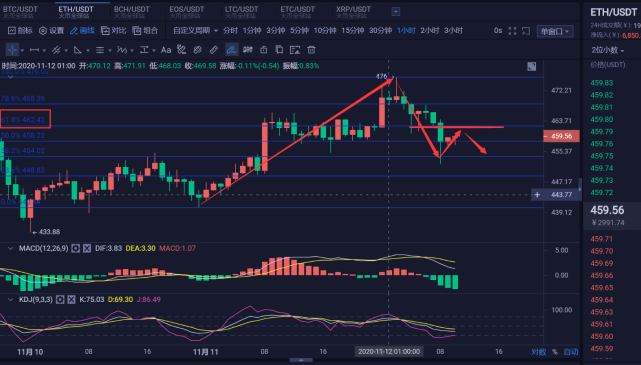Image resolution: width=641 pixels, height=365 pixels.
Task: Select the crosshair cursor tool
Action: (x=12, y=50)
